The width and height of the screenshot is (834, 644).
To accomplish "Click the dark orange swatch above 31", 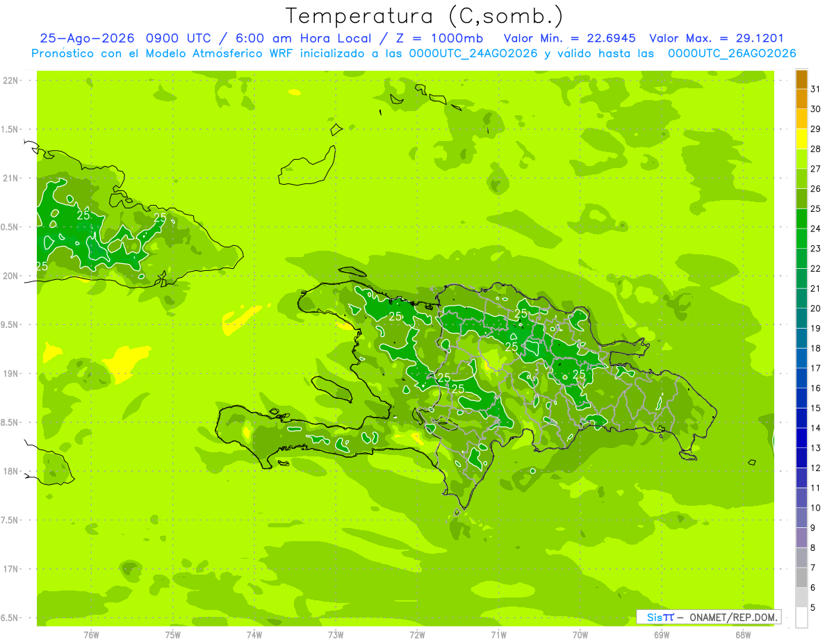I will [801, 79].
